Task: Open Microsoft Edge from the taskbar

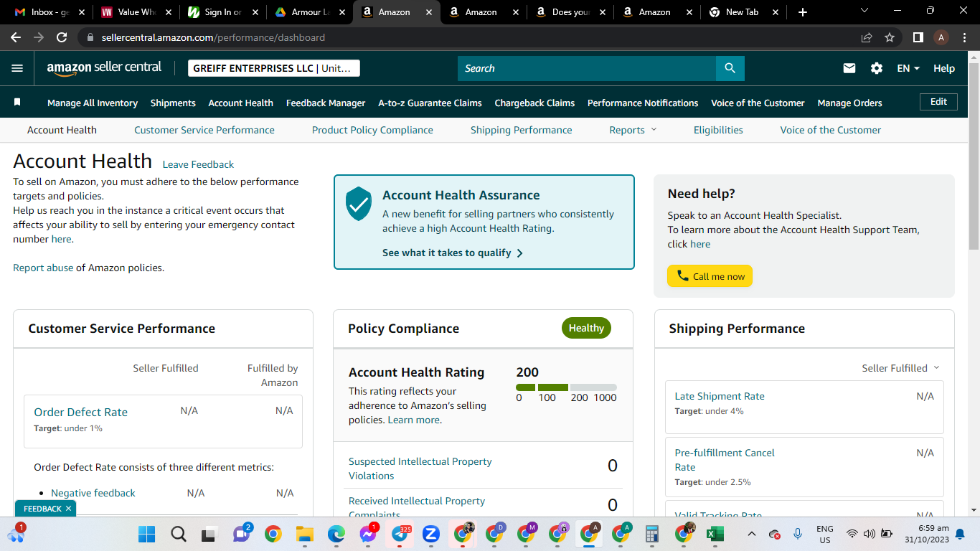Action: pos(336,534)
